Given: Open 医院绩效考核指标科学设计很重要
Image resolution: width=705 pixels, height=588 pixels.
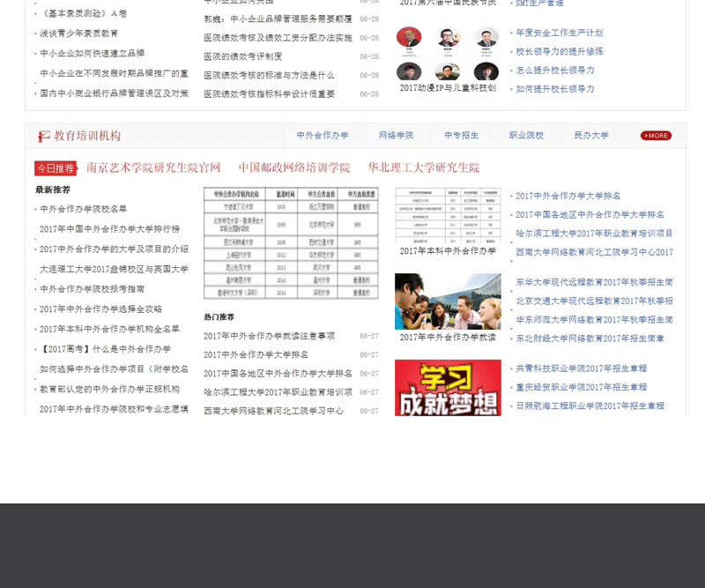Looking at the screenshot, I should click(x=269, y=94).
